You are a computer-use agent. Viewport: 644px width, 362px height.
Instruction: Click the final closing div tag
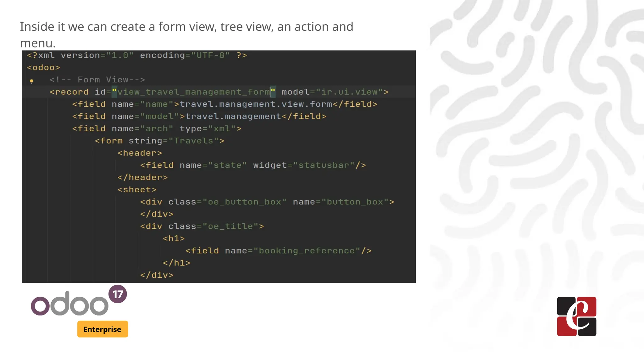click(x=157, y=275)
